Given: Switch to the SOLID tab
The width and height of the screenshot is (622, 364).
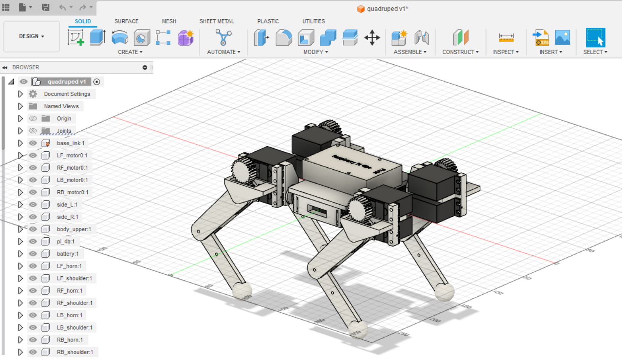Looking at the screenshot, I should 83,21.
